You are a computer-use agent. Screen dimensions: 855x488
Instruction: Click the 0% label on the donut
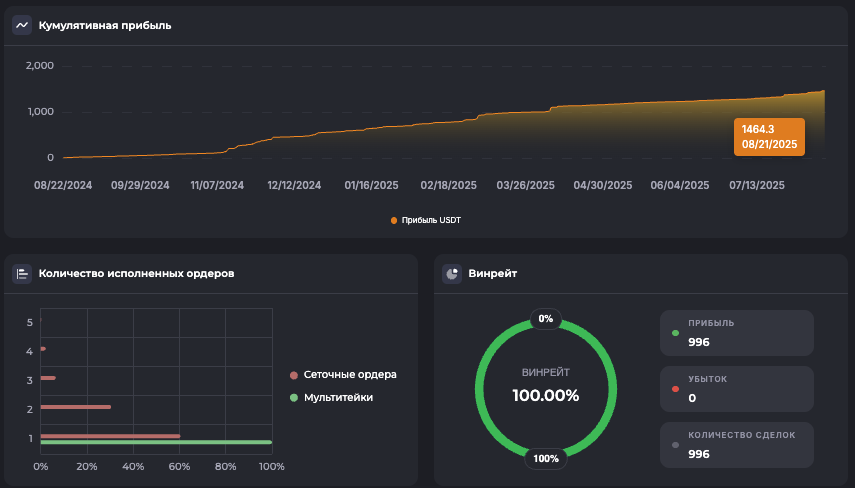546,319
